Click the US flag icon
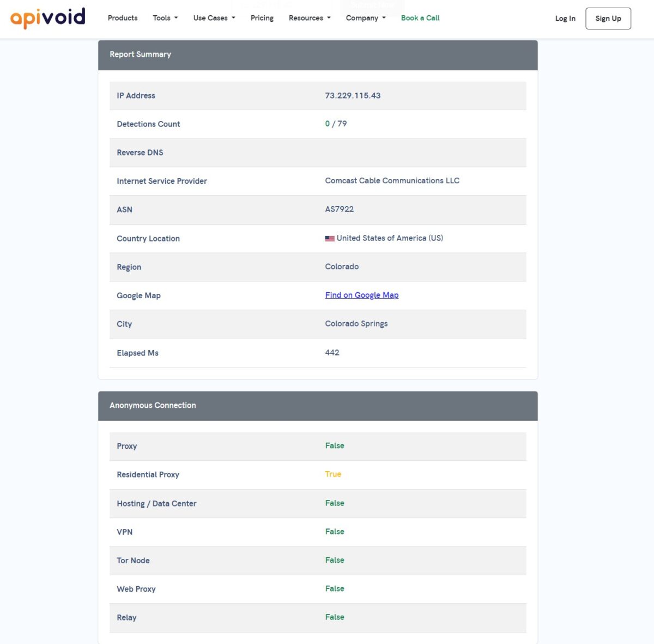The width and height of the screenshot is (654, 644). [x=330, y=238]
